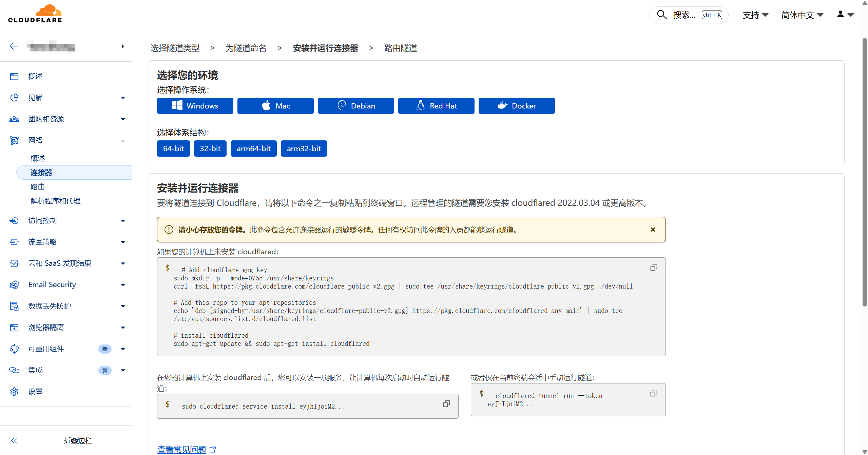This screenshot has width=868, height=455.
Task: Select the Debian operating system
Action: (x=355, y=106)
